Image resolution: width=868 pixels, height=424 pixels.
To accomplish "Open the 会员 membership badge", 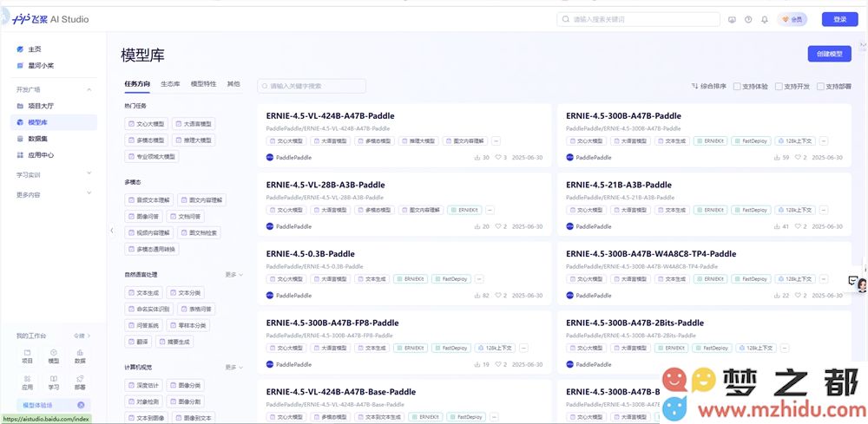I will point(792,19).
